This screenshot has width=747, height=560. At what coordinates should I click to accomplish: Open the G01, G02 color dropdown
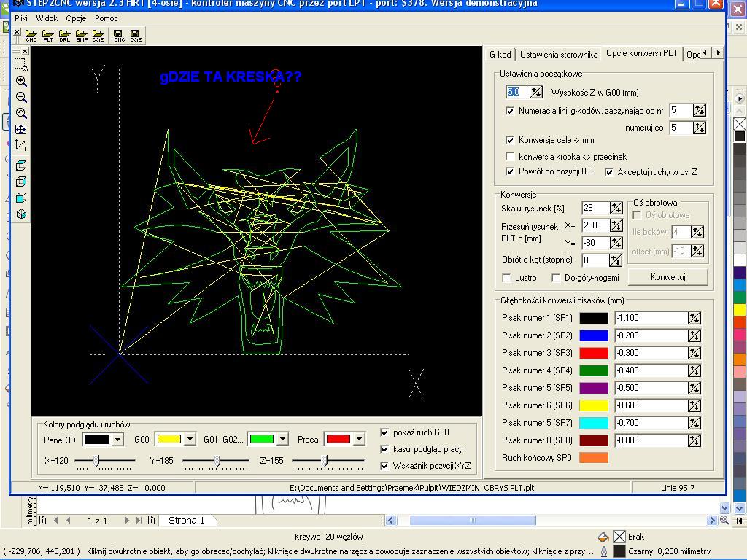[282, 439]
